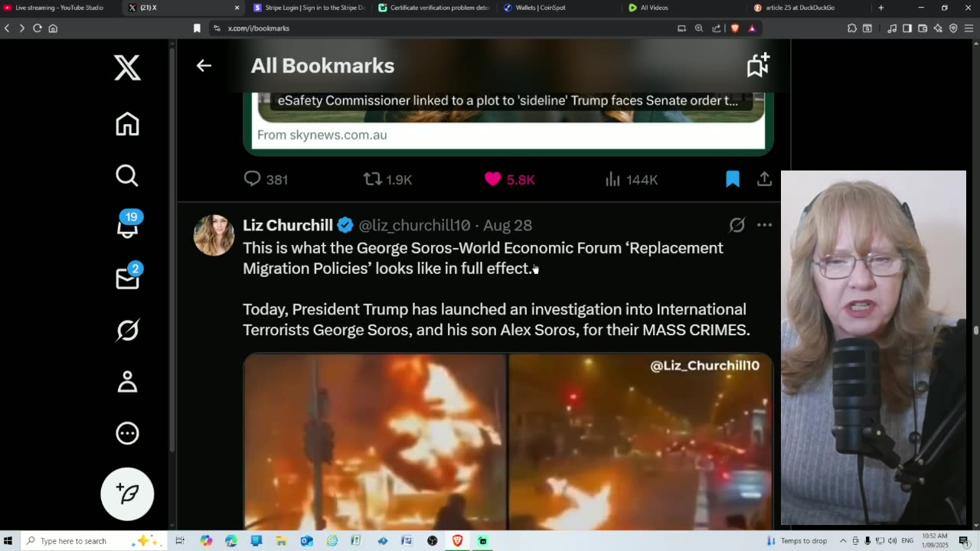Viewport: 980px width, 551px height.
Task: Open a new browser tab
Action: pos(880,8)
